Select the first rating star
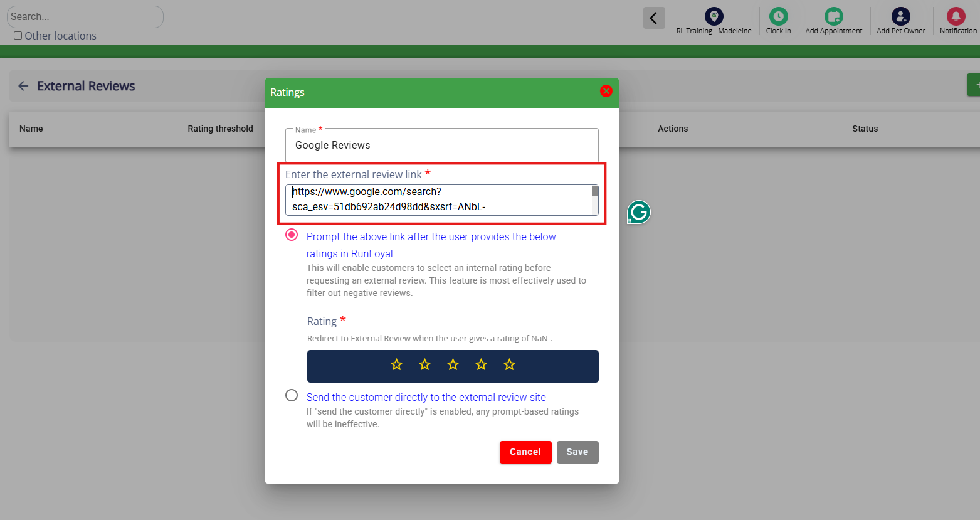The width and height of the screenshot is (980, 520). 397,364
